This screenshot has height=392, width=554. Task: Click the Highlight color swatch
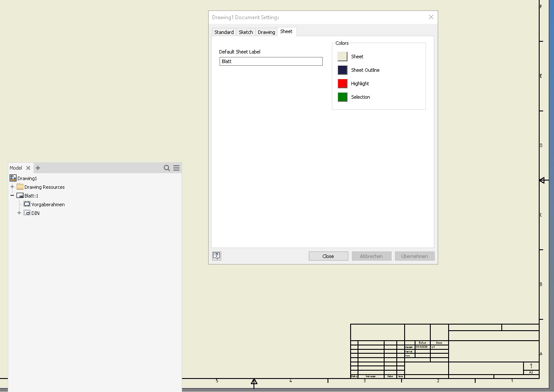pos(342,83)
